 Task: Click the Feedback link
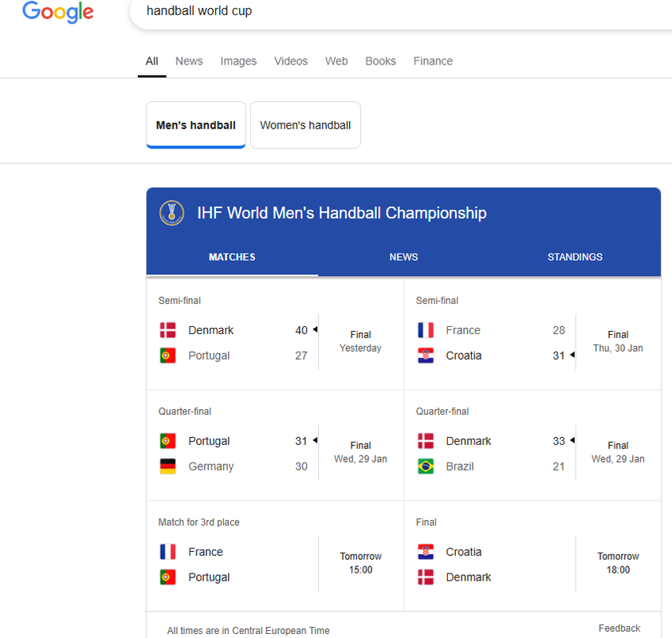pos(619,628)
